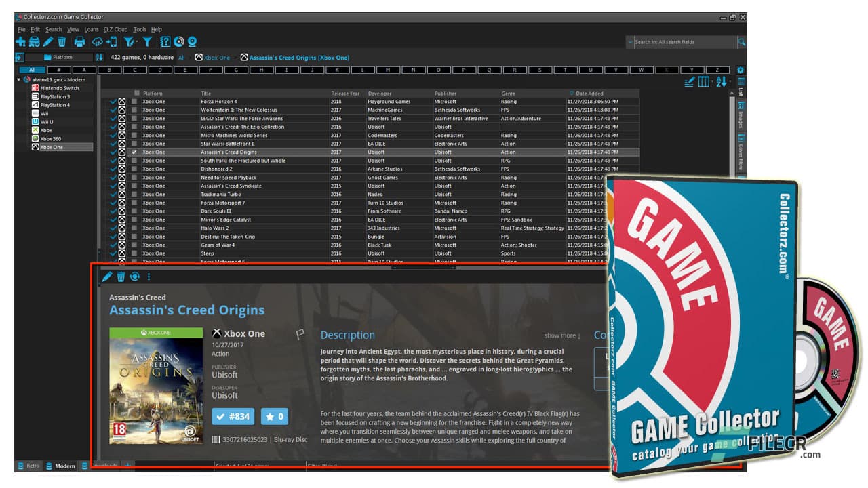The image size is (868, 488).
Task: Delete Assassin's Creed Origins via detail panel trash icon
Action: 121,277
